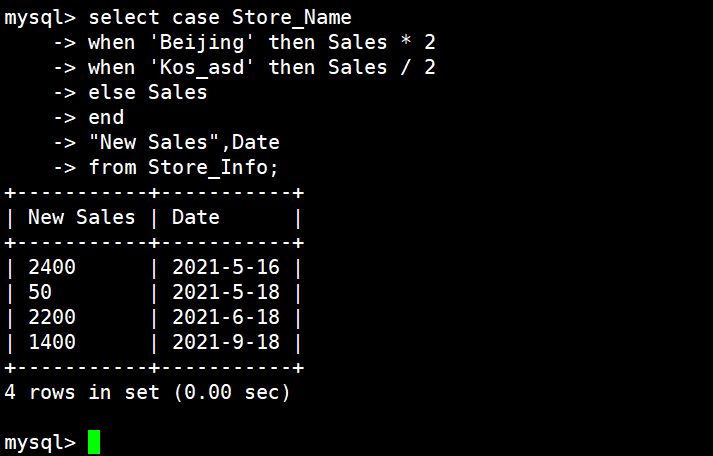The width and height of the screenshot is (713, 456).
Task: Click the "end" keyword in the query
Action: pos(106,117)
